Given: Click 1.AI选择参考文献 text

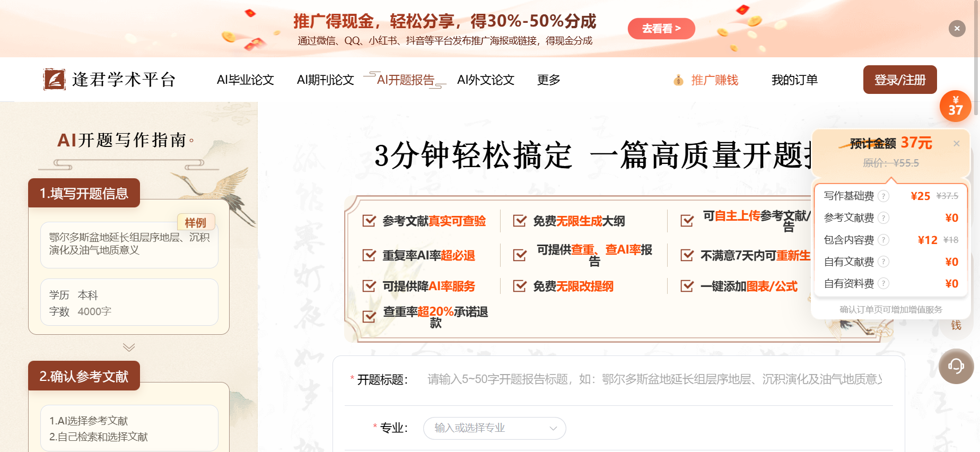Looking at the screenshot, I should 89,421.
